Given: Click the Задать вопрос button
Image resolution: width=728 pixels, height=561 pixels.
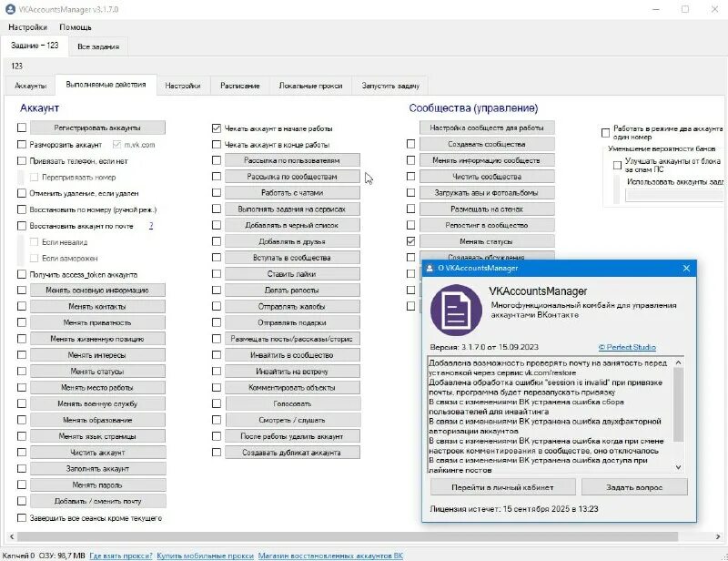Looking at the screenshot, I should click(x=634, y=487).
